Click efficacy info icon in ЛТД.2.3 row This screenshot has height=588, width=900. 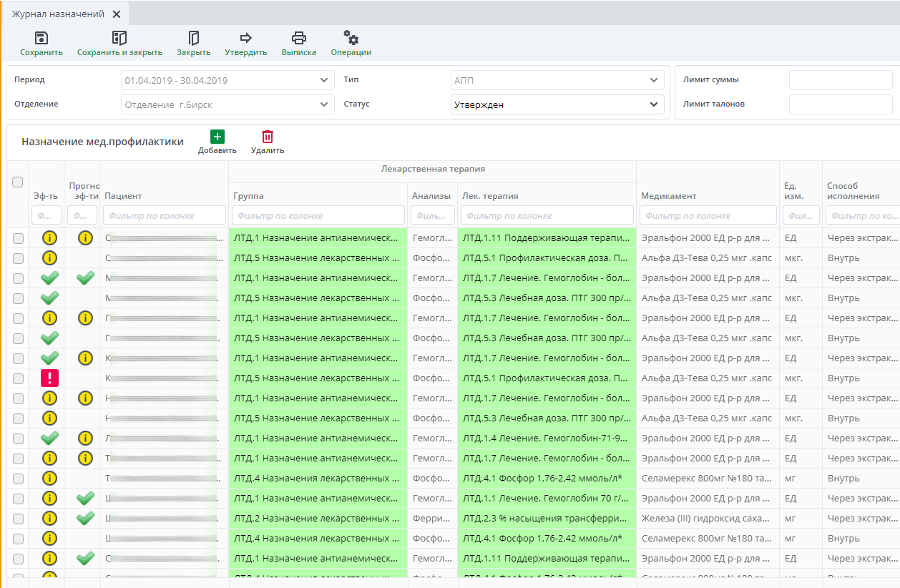pyautogui.click(x=49, y=518)
